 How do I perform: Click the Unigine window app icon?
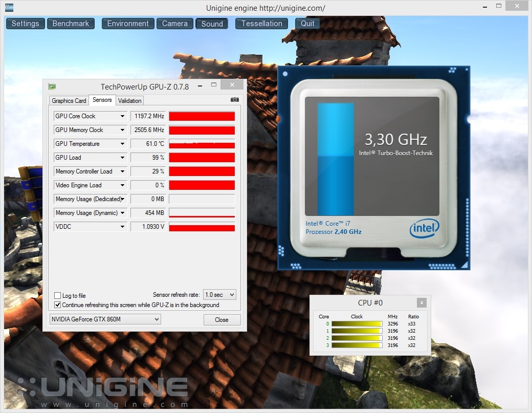(x=9, y=7)
